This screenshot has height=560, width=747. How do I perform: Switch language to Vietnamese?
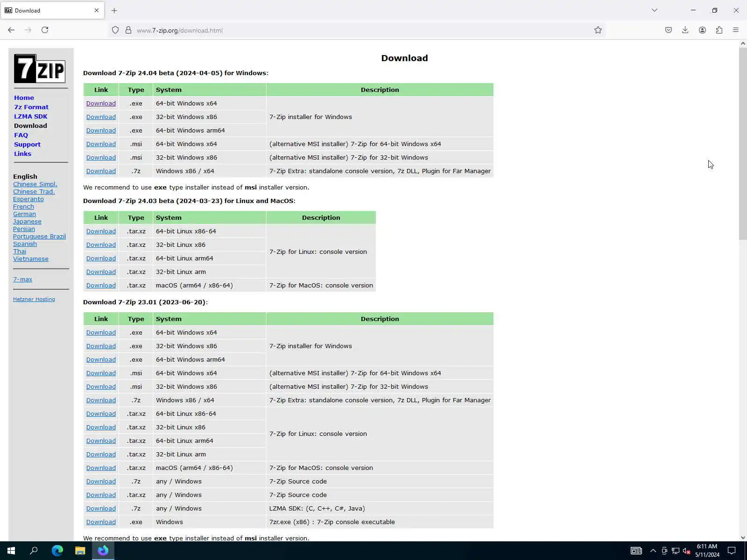pyautogui.click(x=31, y=259)
